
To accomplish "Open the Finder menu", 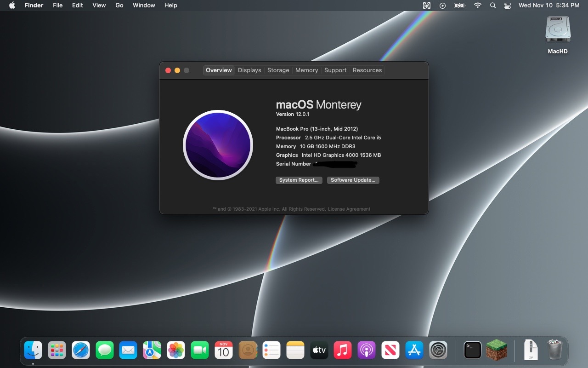I will point(34,6).
